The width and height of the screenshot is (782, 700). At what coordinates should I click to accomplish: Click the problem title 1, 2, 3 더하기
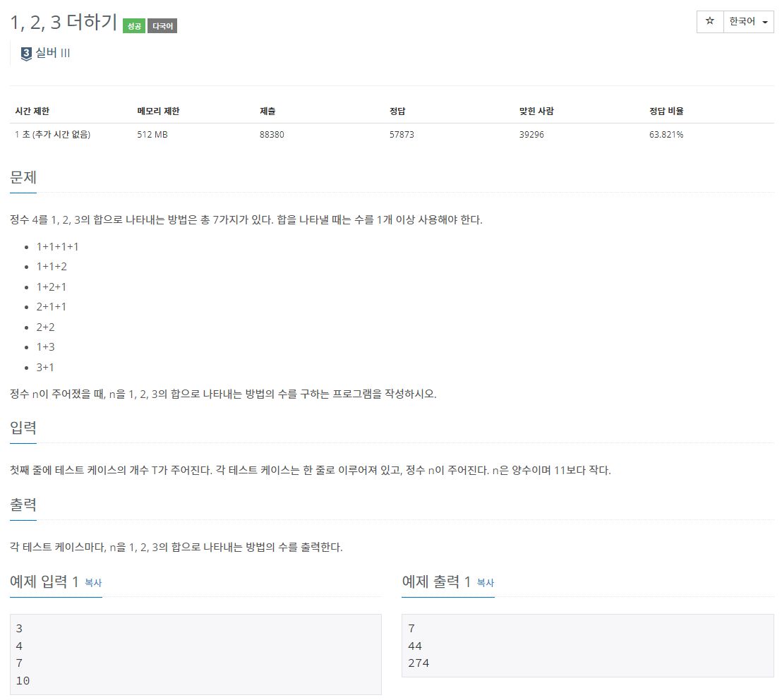[x=64, y=23]
